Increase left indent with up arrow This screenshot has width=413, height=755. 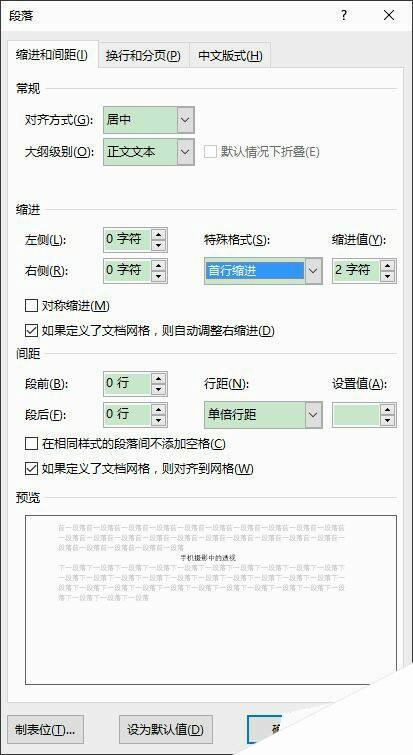(x=158, y=234)
